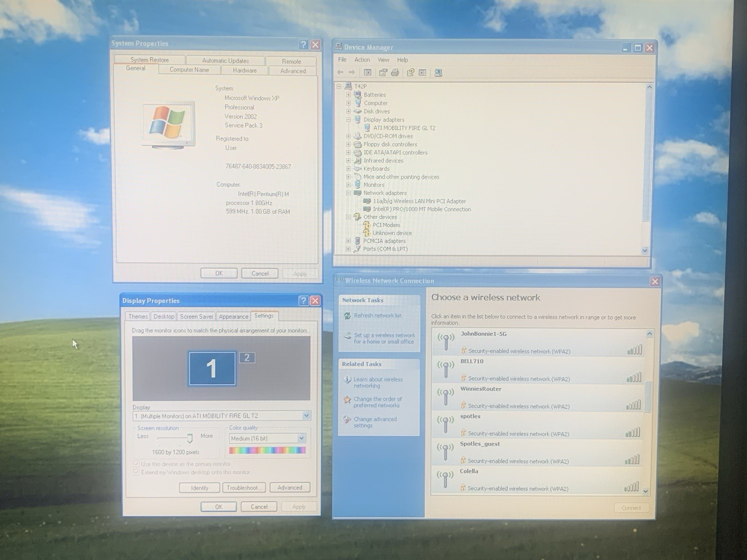This screenshot has height=560, width=747.
Task: Click the antenna icon for JohnBonnie1-5G
Action: [x=446, y=342]
